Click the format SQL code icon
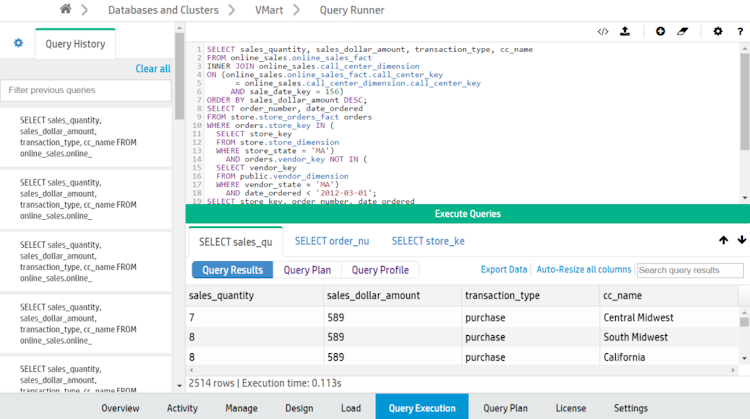Image resolution: width=750 pixels, height=419 pixels. tap(602, 31)
